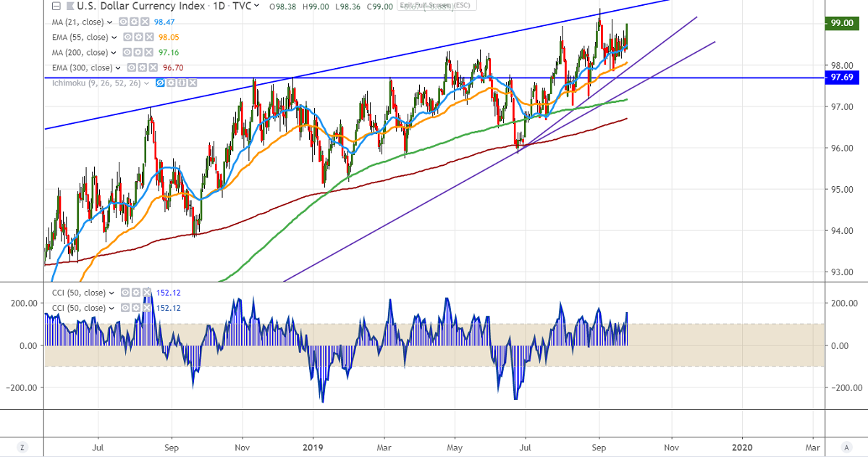Click the MA (200, close) legend label

click(80, 53)
